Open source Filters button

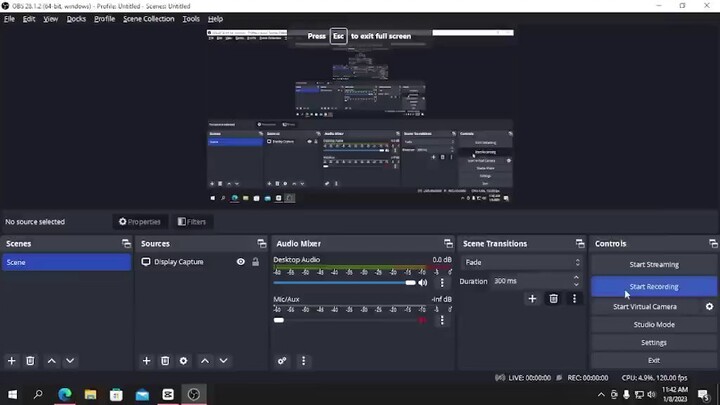point(192,222)
